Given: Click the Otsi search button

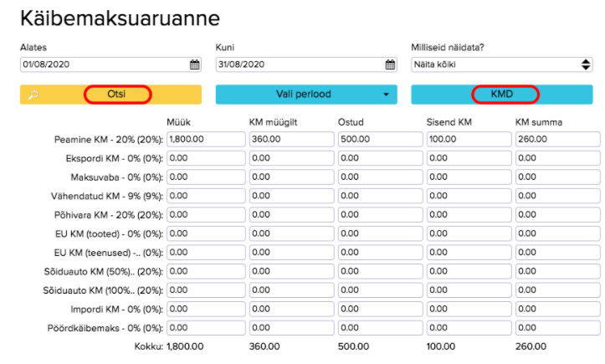Looking at the screenshot, I should pyautogui.click(x=110, y=95).
